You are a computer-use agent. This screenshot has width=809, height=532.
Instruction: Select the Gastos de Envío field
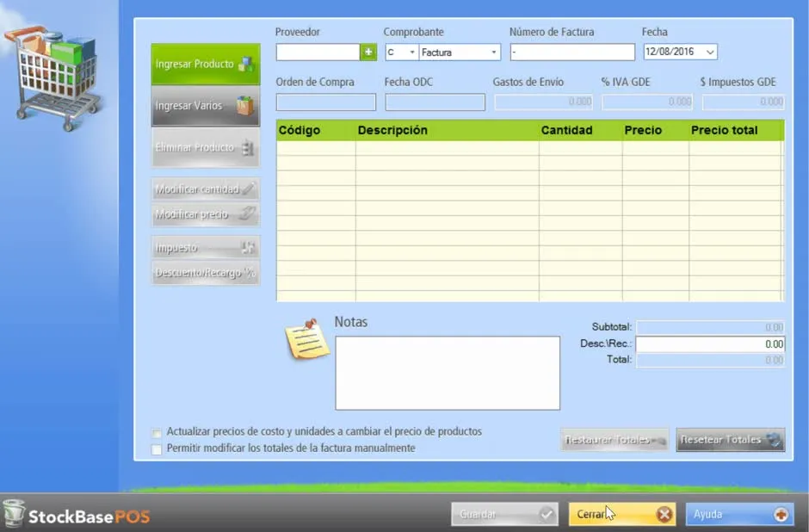[x=543, y=102]
